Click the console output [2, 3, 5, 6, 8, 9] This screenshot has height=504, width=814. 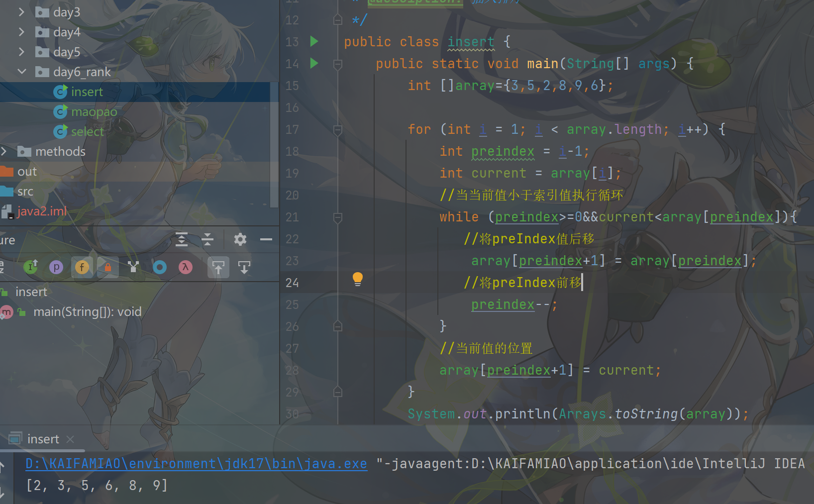97,485
